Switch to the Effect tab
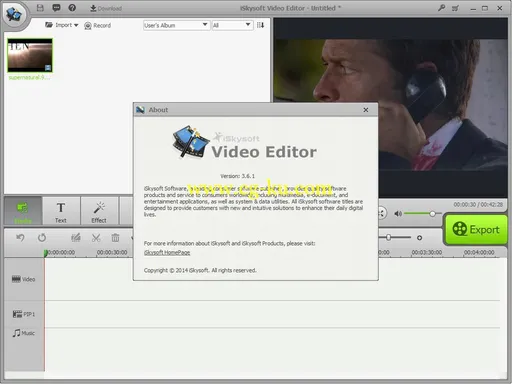The image size is (512, 384). click(99, 212)
